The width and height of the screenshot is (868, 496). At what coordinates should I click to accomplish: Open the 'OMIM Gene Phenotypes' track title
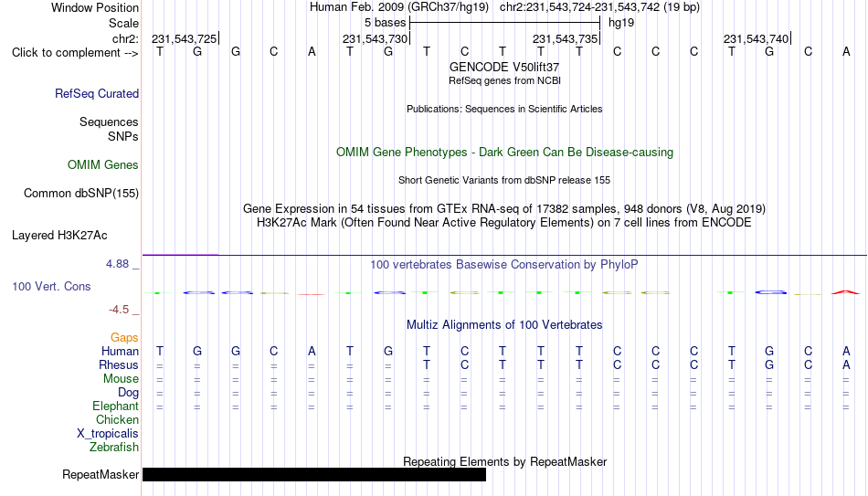tap(504, 153)
